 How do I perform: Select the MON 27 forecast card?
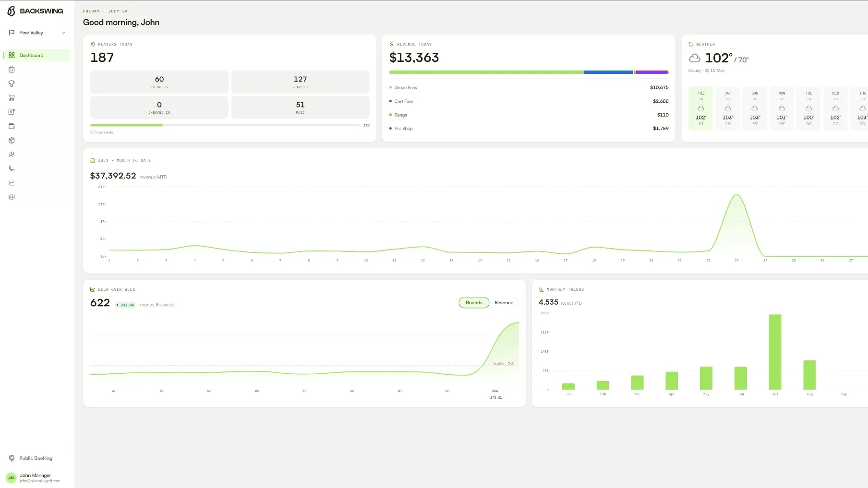click(782, 108)
